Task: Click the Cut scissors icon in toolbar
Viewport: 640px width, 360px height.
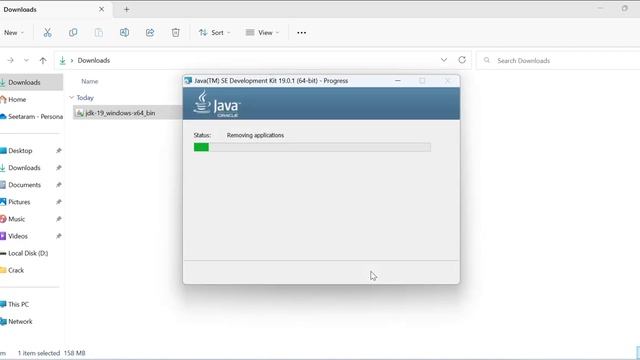Action: click(x=47, y=33)
